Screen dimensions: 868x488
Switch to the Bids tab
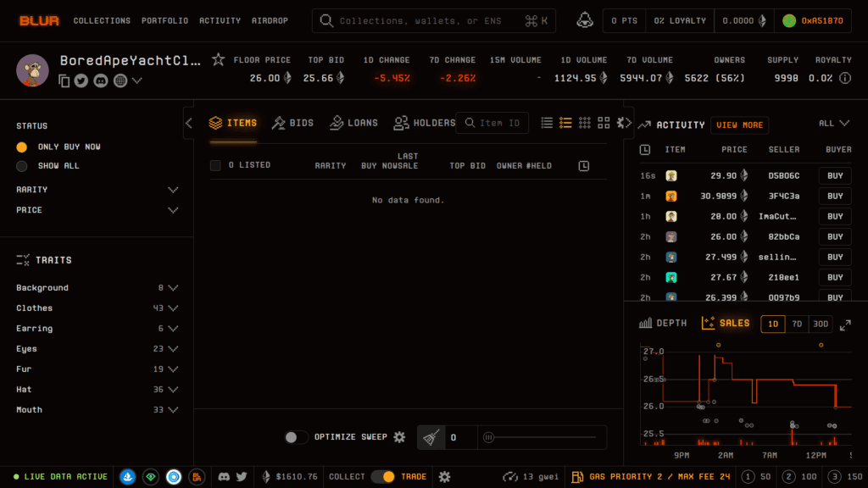(292, 123)
